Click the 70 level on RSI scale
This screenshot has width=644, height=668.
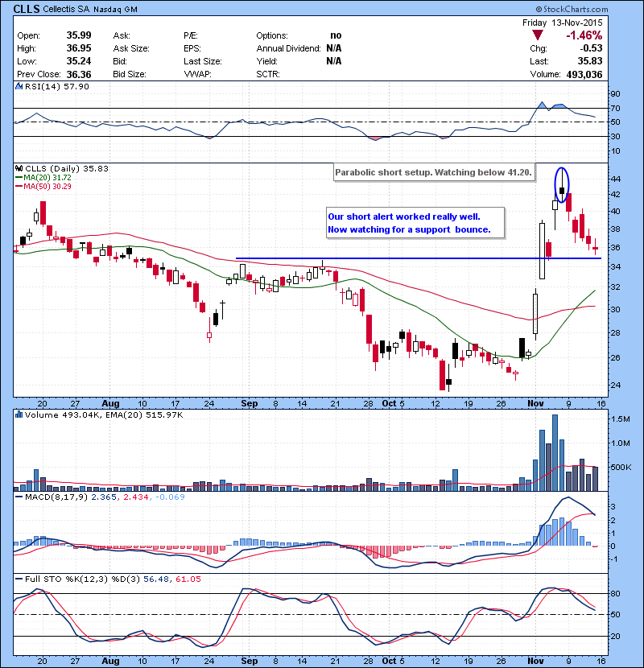[x=616, y=108]
